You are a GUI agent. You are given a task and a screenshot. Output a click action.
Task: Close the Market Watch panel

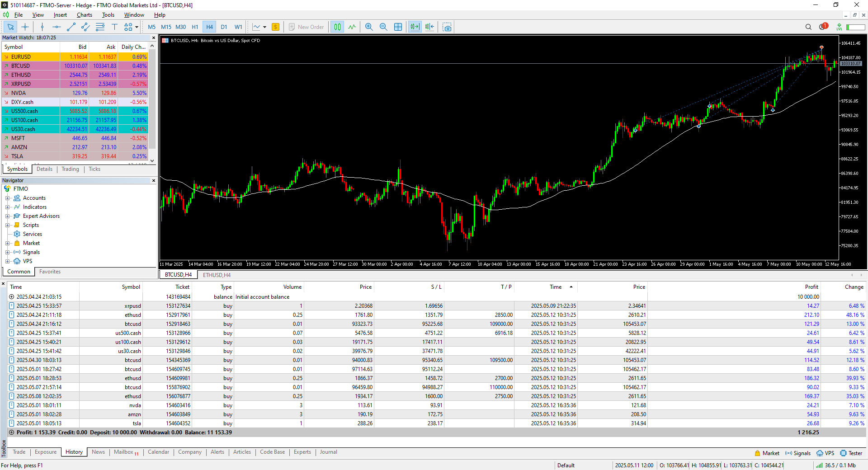pyautogui.click(x=154, y=38)
